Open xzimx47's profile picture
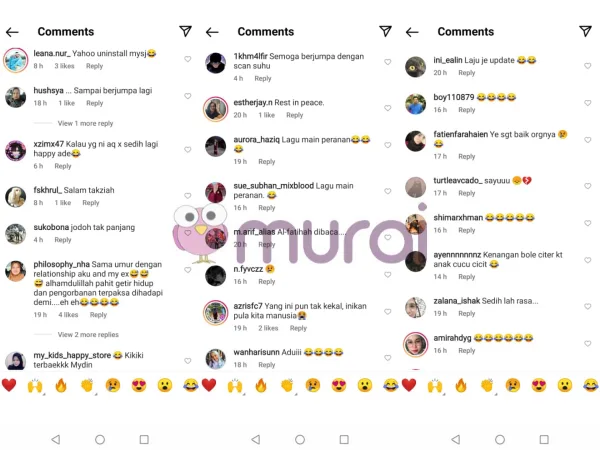The image size is (600, 450). (16, 150)
